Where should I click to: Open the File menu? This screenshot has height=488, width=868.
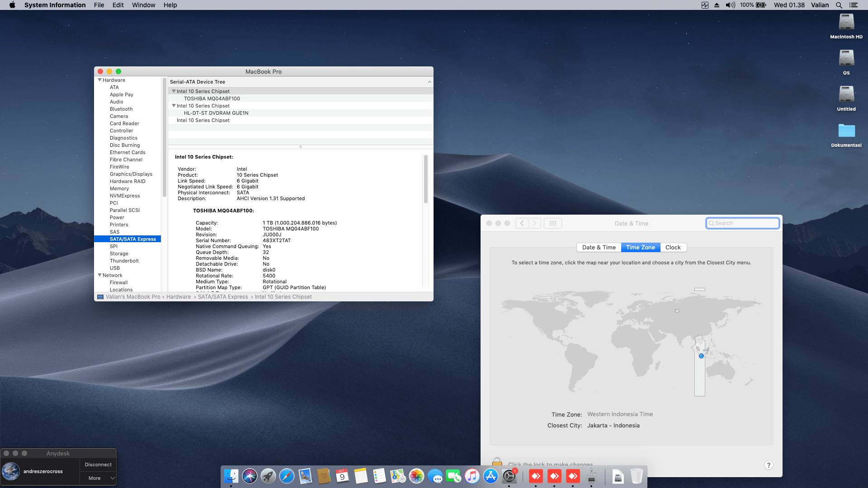pyautogui.click(x=99, y=5)
